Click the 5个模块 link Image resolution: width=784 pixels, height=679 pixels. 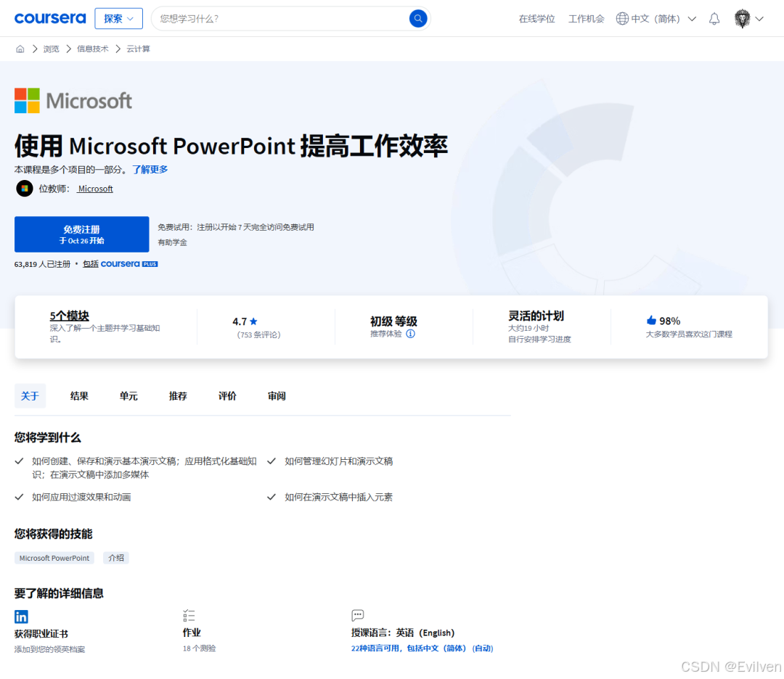(70, 316)
